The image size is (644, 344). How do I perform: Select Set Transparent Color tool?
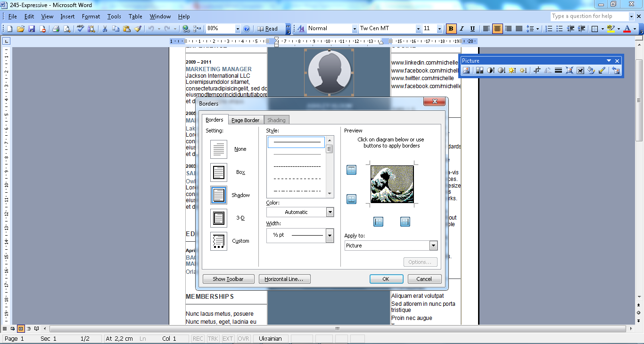point(602,71)
